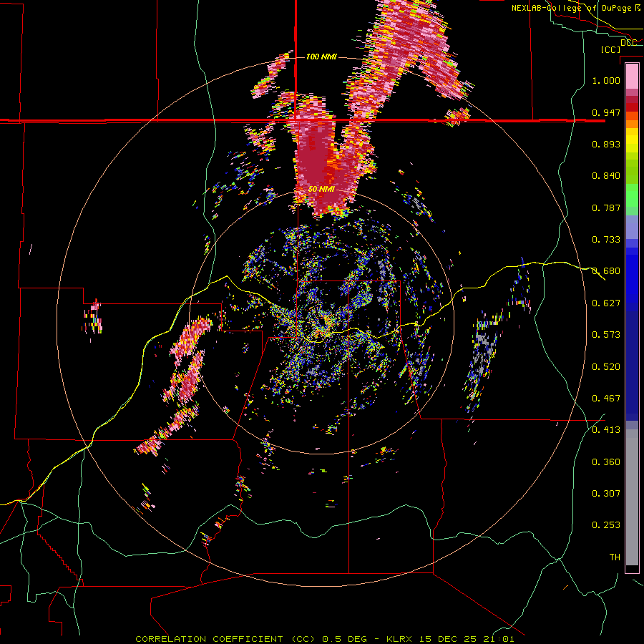Click the 0.787 color scale value

(606, 208)
